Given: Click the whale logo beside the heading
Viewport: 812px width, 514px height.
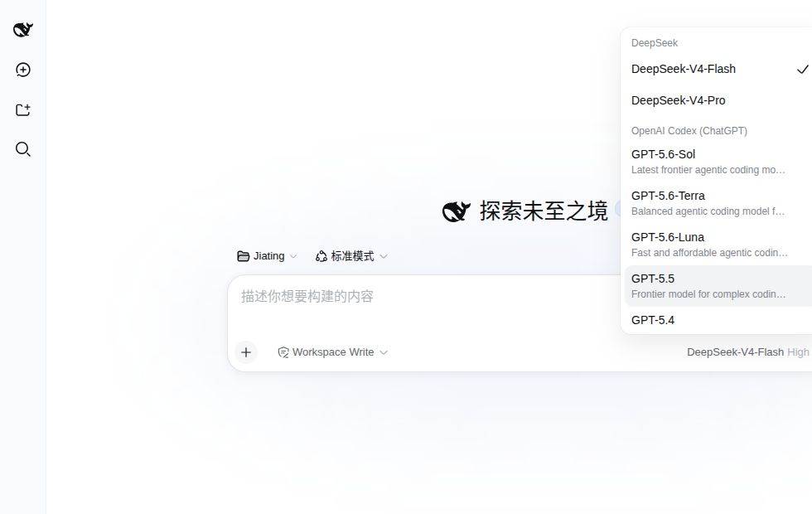Looking at the screenshot, I should [457, 211].
